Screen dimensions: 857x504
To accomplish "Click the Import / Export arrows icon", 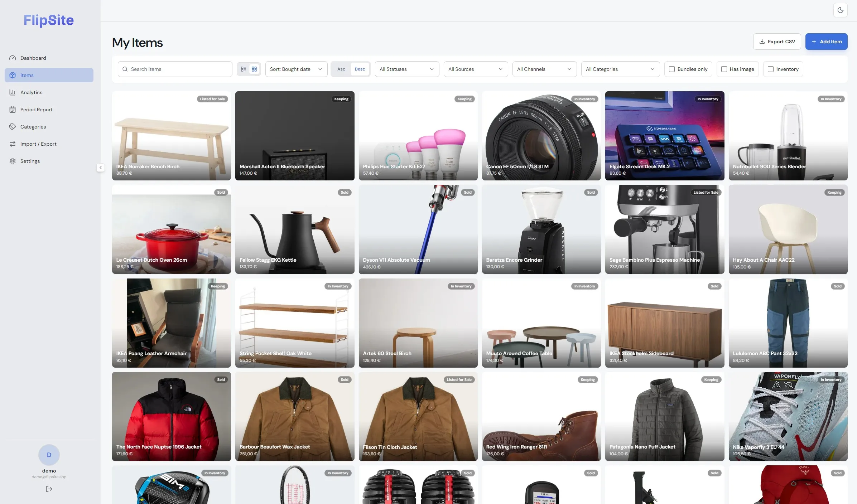I will tap(13, 144).
